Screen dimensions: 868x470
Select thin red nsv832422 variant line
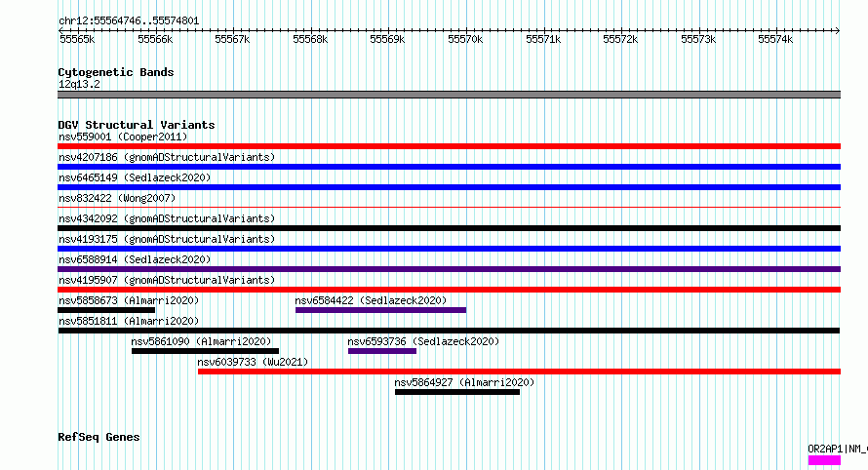(449, 207)
